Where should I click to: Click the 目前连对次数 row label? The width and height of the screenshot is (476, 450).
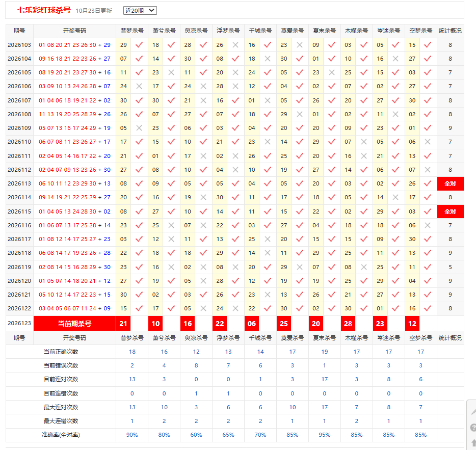tap(61, 380)
